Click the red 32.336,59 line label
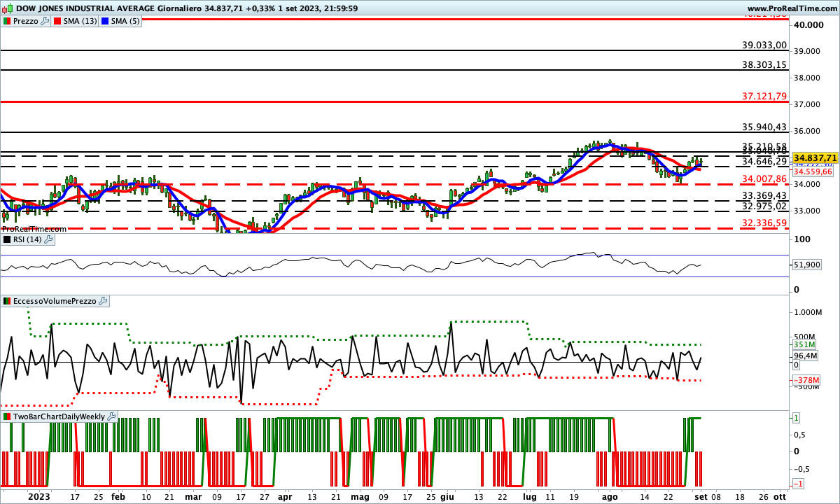Image resolution: width=840 pixels, height=504 pixels. [764, 223]
